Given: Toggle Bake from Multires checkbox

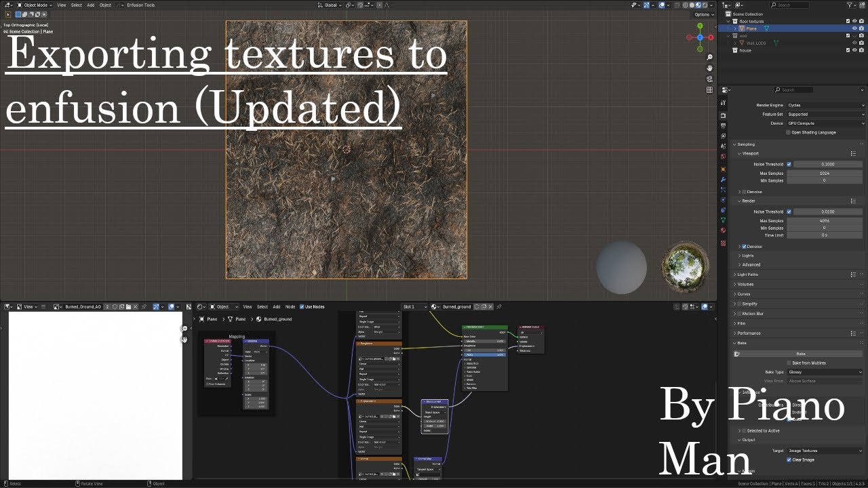Looking at the screenshot, I should pyautogui.click(x=789, y=363).
